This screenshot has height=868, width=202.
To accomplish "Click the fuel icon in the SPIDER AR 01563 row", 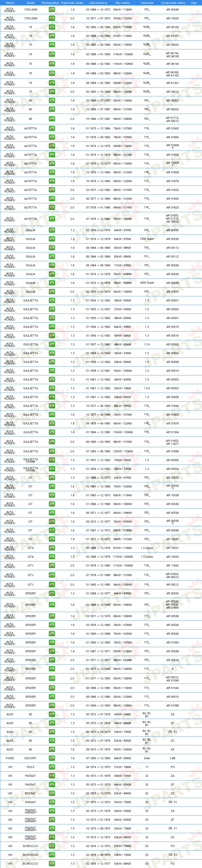I will pyautogui.click(x=51, y=642).
